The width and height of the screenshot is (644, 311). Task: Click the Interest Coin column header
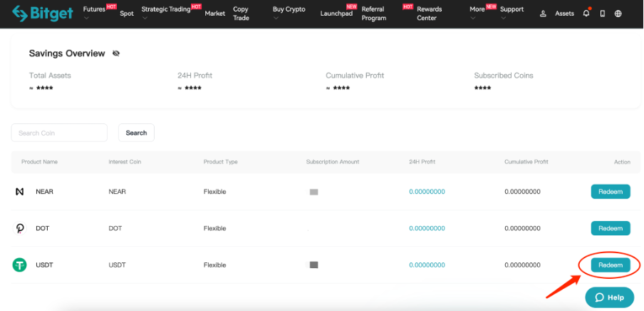125,162
